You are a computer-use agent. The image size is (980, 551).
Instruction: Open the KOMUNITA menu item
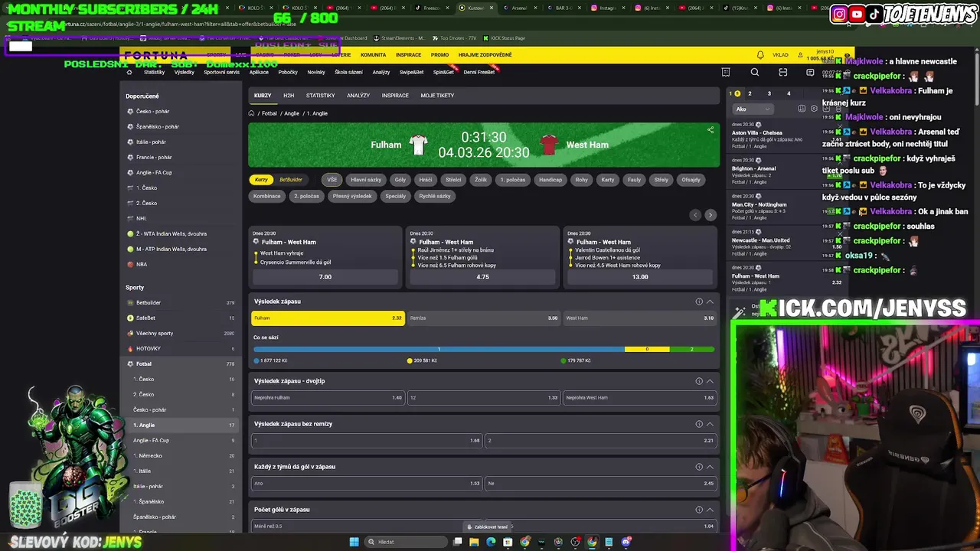click(x=374, y=55)
